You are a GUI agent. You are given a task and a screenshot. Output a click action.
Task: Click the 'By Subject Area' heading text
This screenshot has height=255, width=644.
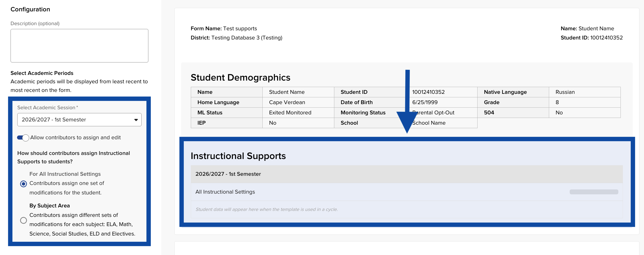[x=49, y=206]
